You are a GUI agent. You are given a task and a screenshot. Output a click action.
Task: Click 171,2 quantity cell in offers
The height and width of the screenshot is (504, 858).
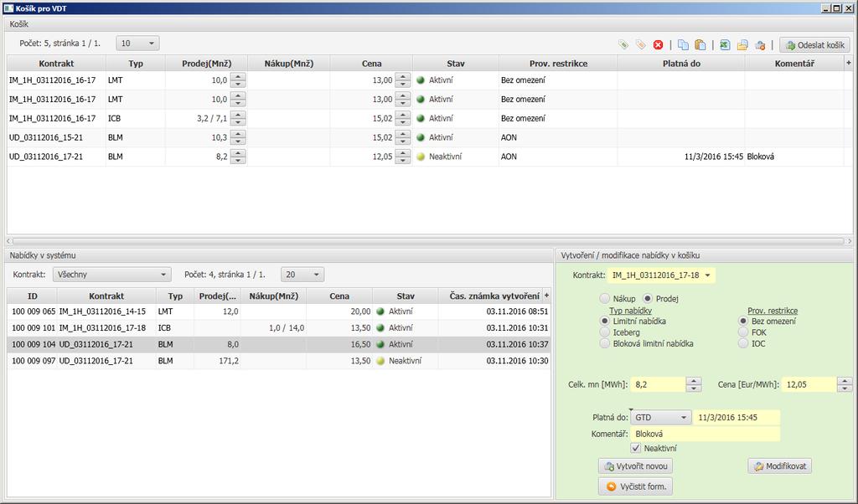pos(217,361)
